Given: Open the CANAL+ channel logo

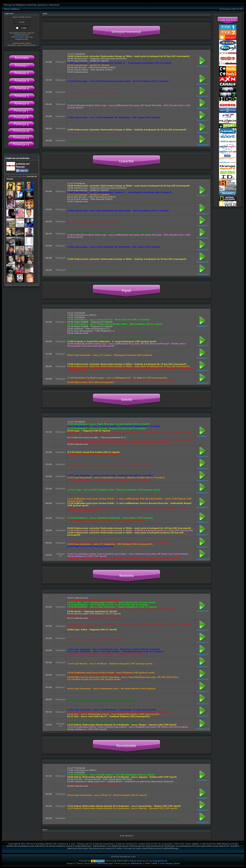Looking at the screenshot, I should [x=228, y=84].
